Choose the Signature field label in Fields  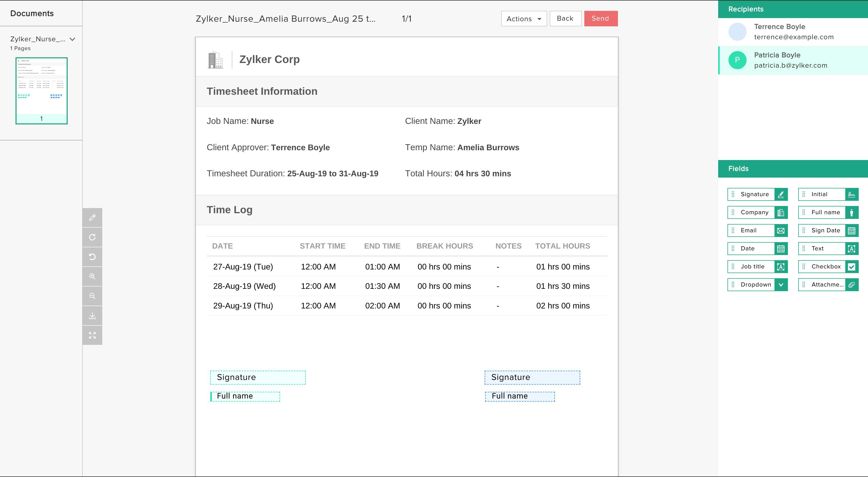pyautogui.click(x=755, y=194)
